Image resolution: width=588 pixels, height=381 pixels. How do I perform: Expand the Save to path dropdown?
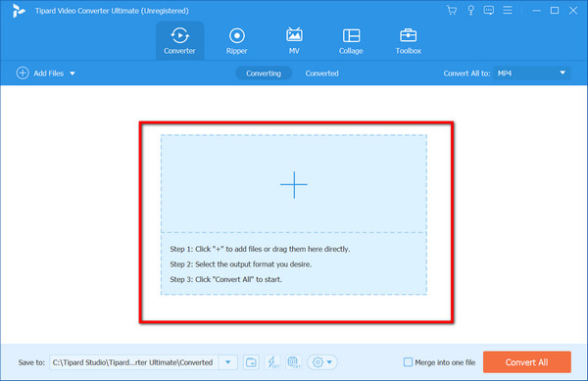(227, 362)
